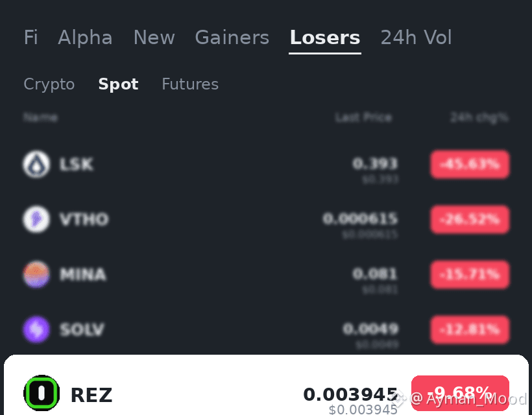Viewport: 532px width, 415px height.
Task: Switch to the Crypto filter
Action: pyautogui.click(x=49, y=84)
